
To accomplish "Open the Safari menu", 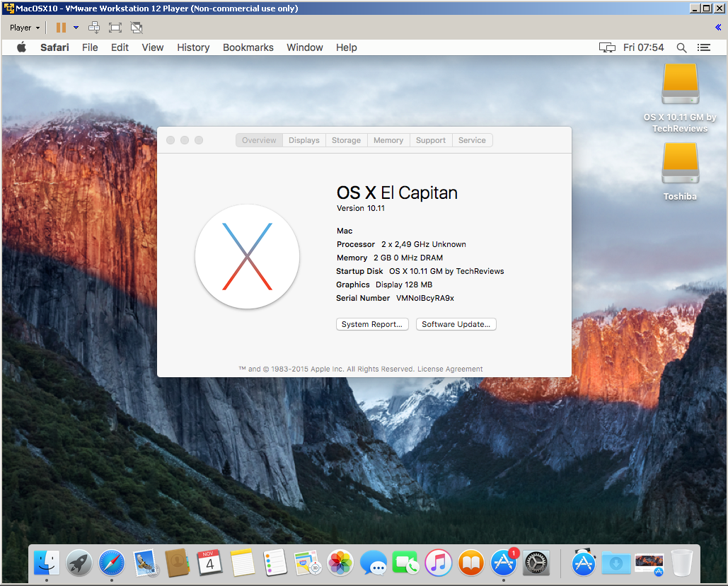I will tap(54, 47).
